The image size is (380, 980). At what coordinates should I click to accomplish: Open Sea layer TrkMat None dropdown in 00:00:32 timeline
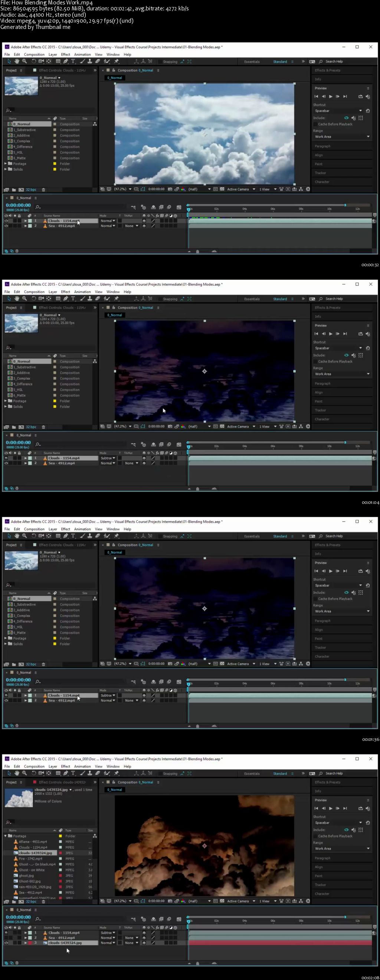(131, 226)
